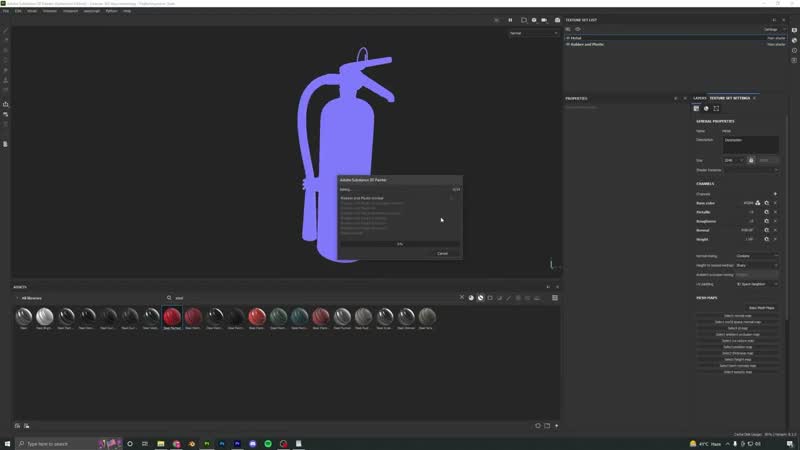Open the Python menu
This screenshot has height=450, width=800.
coord(111,11)
